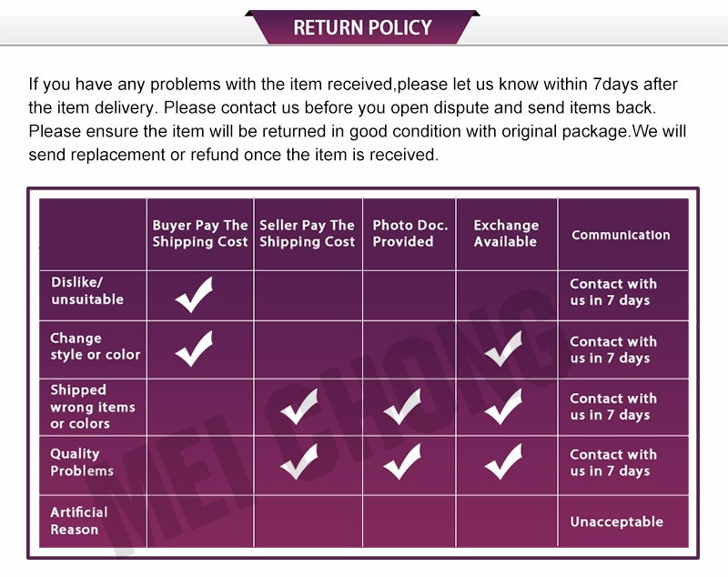728x577 pixels.
Task: Click the Photo Doc. Provided column header
Action: 410,234
